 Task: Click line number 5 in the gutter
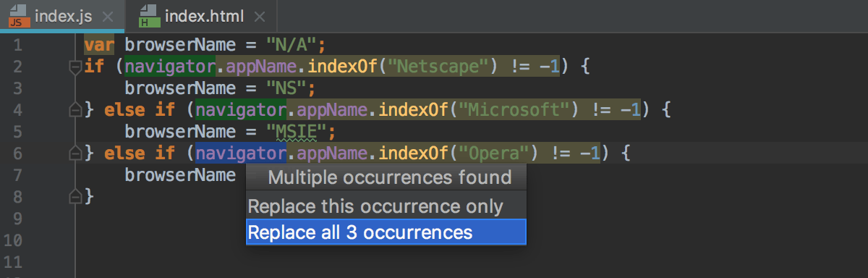(17, 132)
